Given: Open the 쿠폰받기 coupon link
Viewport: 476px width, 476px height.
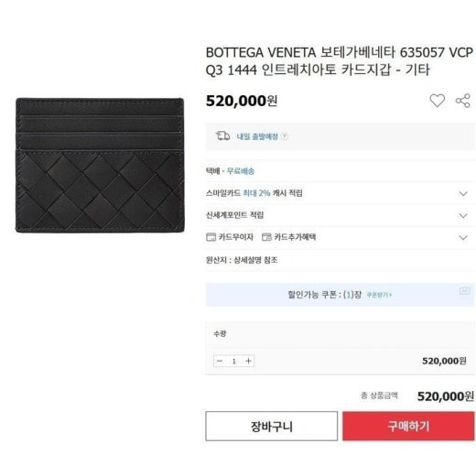Looking at the screenshot, I should [379, 295].
